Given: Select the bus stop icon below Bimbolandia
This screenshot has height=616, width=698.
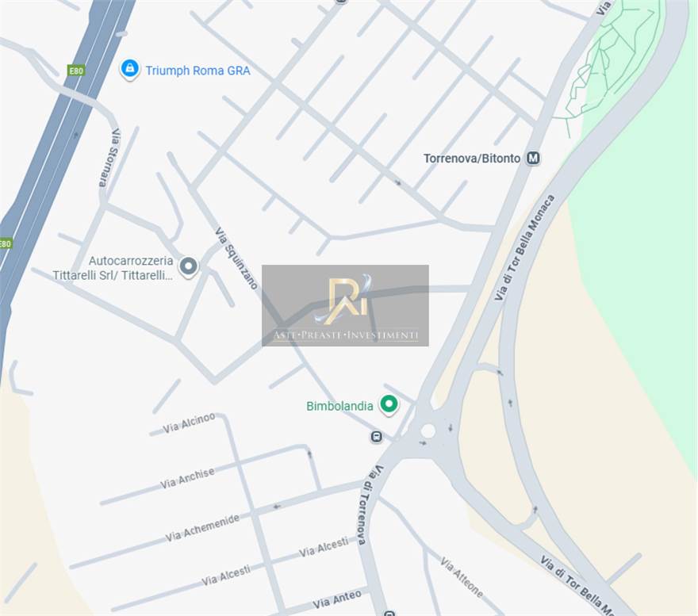Looking at the screenshot, I should coord(377,437).
